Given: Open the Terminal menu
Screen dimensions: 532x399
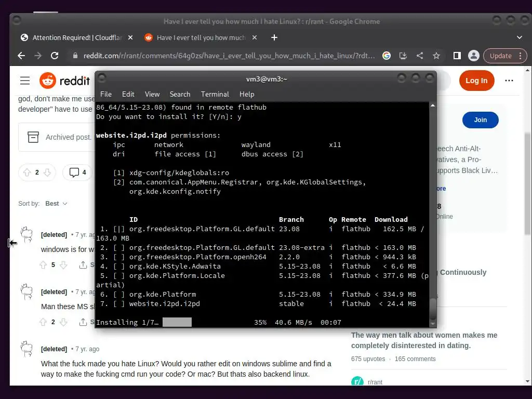Looking at the screenshot, I should coord(215,94).
